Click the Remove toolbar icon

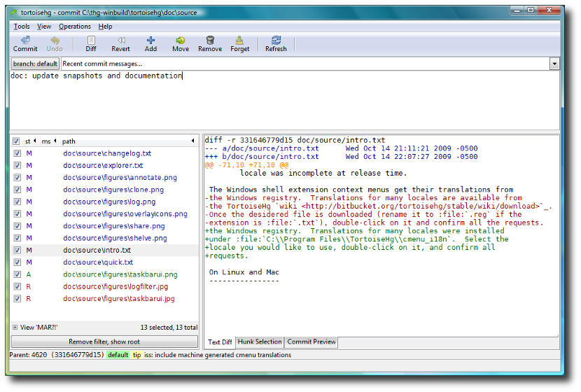[x=210, y=41]
